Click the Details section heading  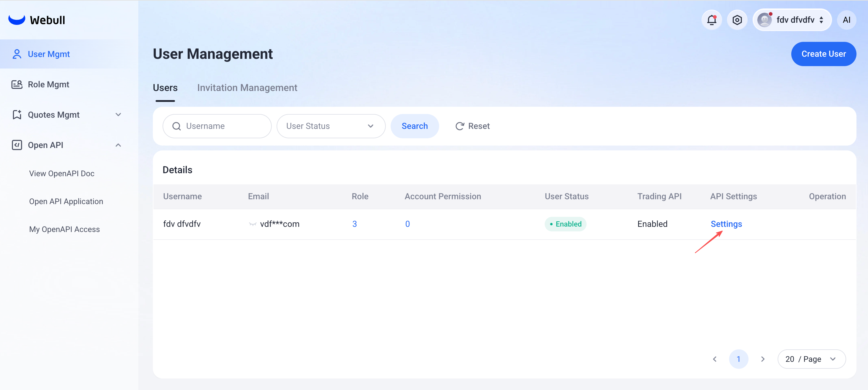178,170
